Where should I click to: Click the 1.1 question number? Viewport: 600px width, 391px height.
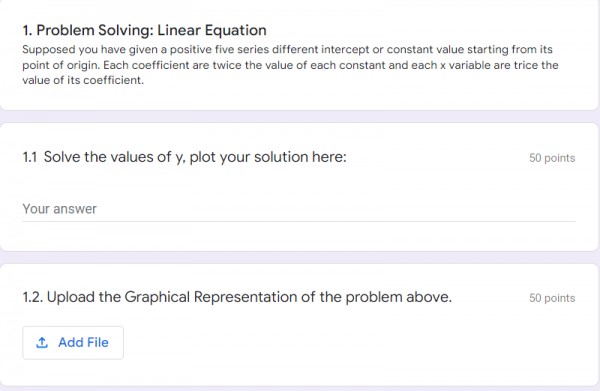tap(30, 157)
